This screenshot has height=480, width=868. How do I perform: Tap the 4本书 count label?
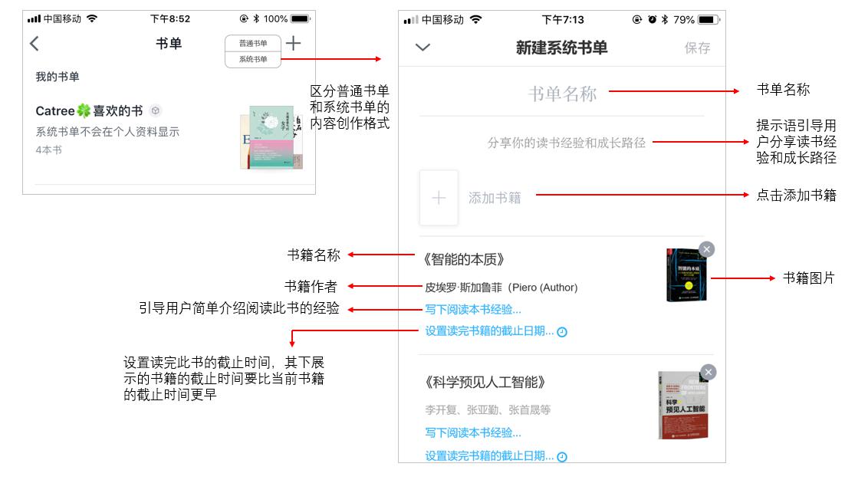(x=49, y=150)
